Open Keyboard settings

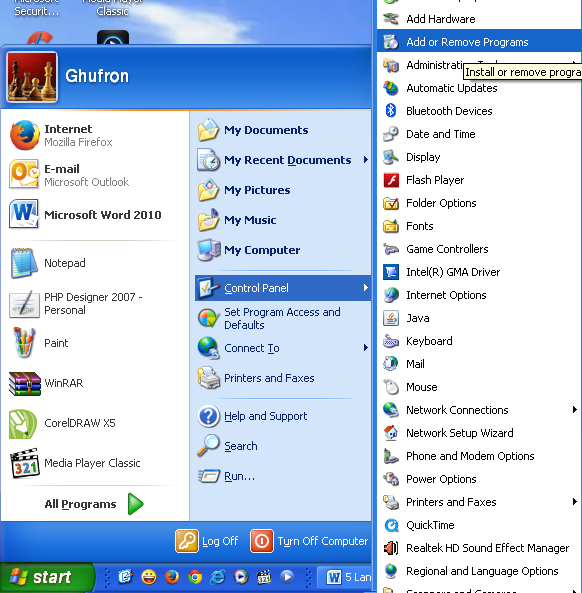(x=479, y=341)
